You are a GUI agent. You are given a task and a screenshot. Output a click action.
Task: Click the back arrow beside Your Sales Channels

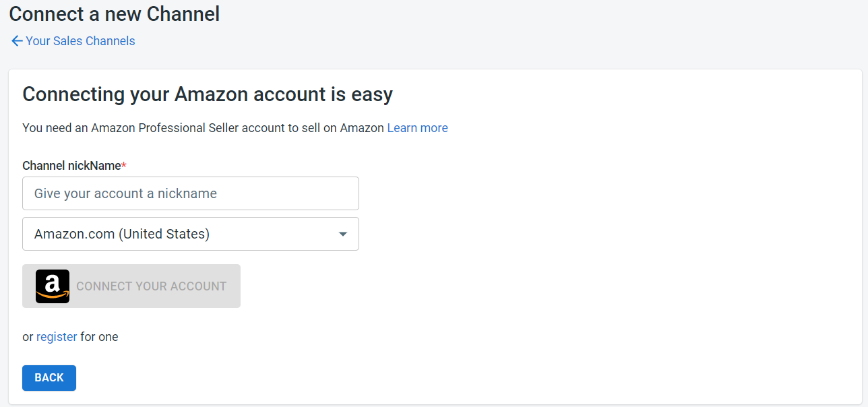pyautogui.click(x=17, y=41)
